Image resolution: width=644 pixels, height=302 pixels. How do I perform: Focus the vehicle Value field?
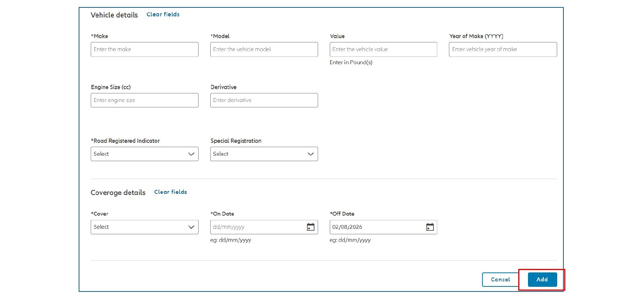384,49
